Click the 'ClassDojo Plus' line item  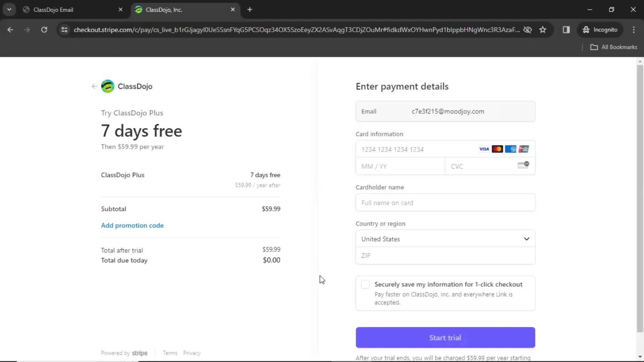pyautogui.click(x=123, y=175)
